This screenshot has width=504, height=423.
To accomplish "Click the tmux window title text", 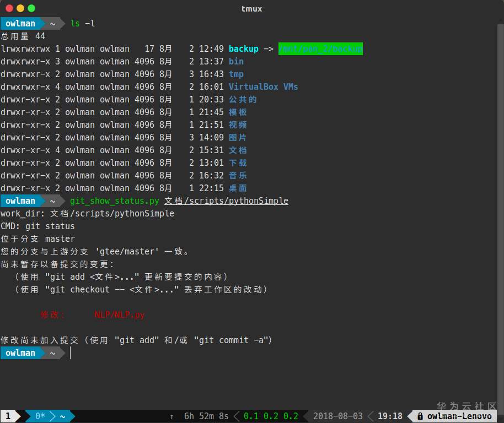I will pyautogui.click(x=251, y=9).
